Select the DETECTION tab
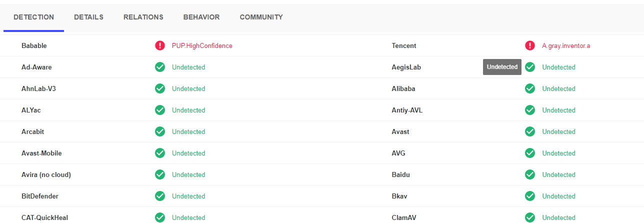 click(33, 17)
